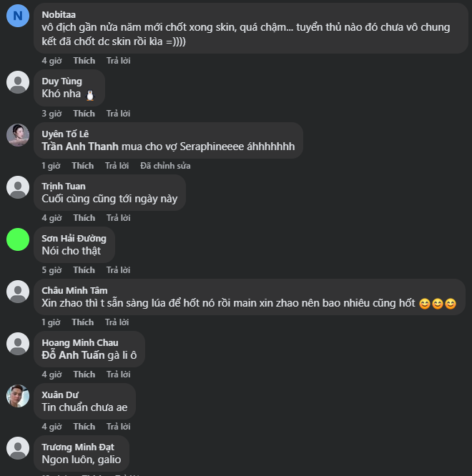Click Trương Minh Đạt's avatar
Image resolution: width=472 pixels, height=476 pixels.
(18, 448)
